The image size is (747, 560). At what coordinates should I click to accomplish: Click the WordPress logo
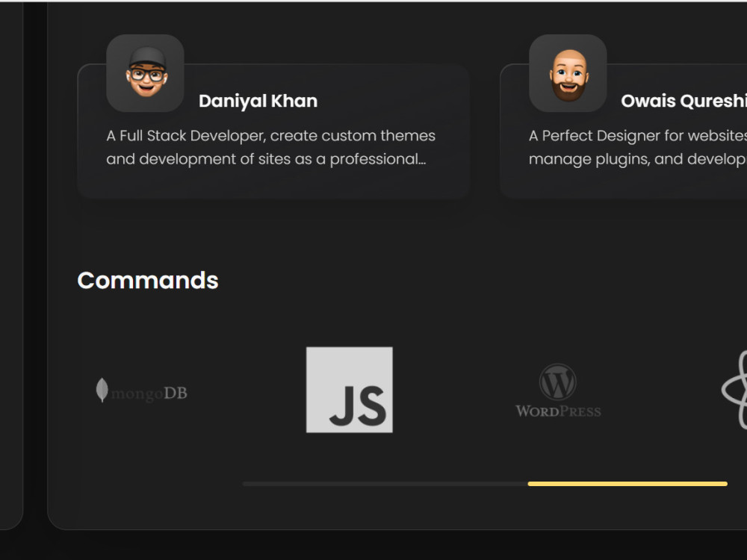pyautogui.click(x=558, y=391)
